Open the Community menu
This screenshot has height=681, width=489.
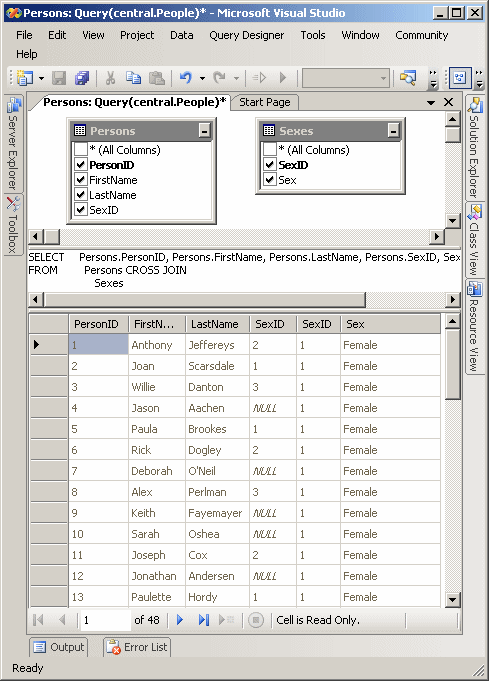click(x=421, y=35)
